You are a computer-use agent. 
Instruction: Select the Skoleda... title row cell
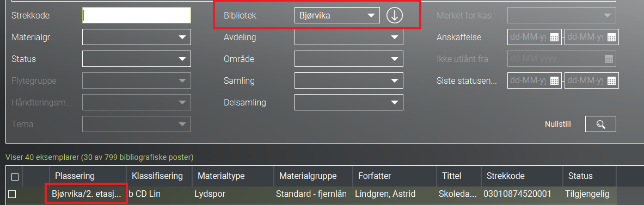coord(458,194)
